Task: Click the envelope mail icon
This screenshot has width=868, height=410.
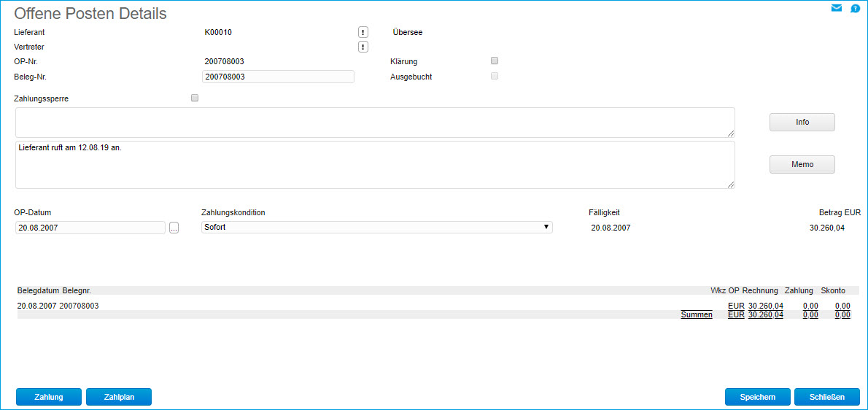Action: click(x=837, y=9)
